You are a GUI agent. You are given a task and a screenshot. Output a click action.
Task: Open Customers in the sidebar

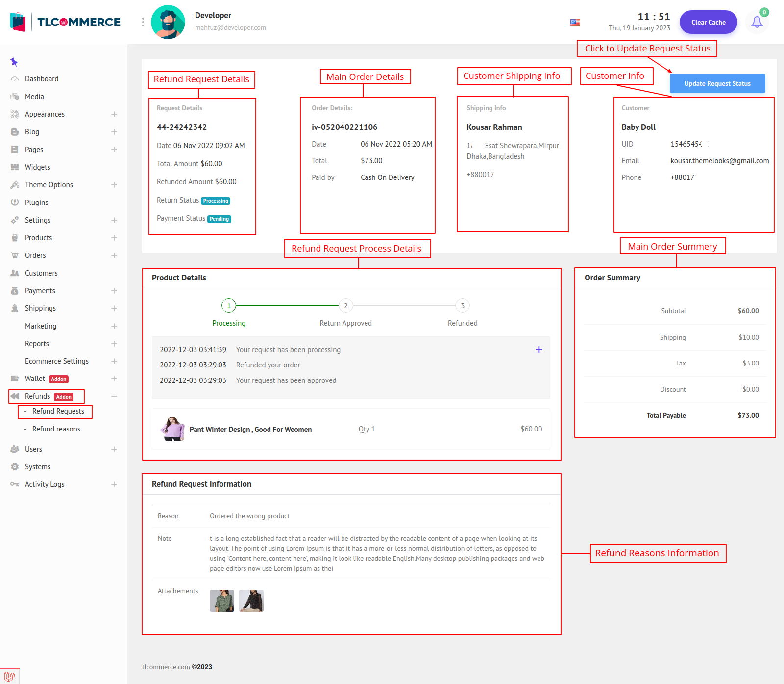41,273
